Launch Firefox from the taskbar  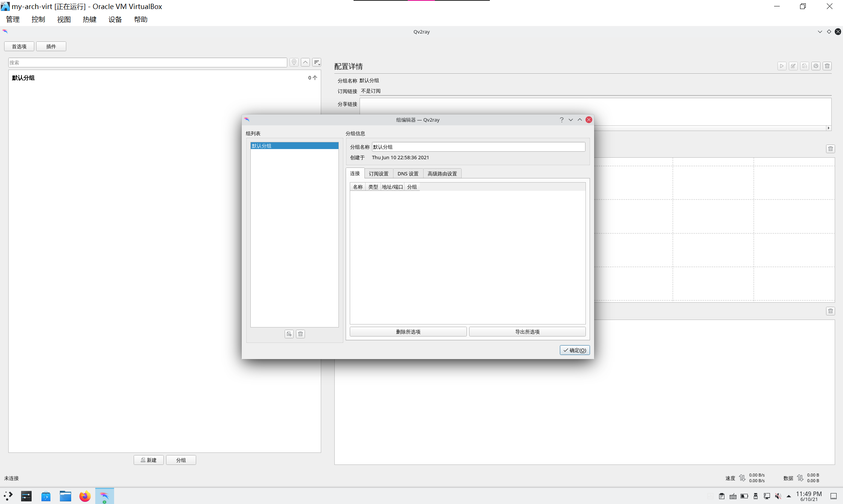[85, 496]
